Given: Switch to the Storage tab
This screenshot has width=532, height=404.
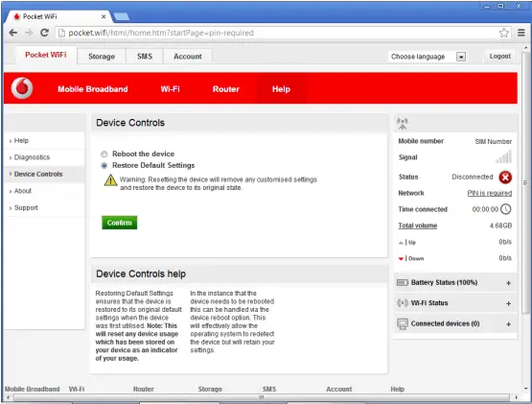Looking at the screenshot, I should [x=102, y=57].
